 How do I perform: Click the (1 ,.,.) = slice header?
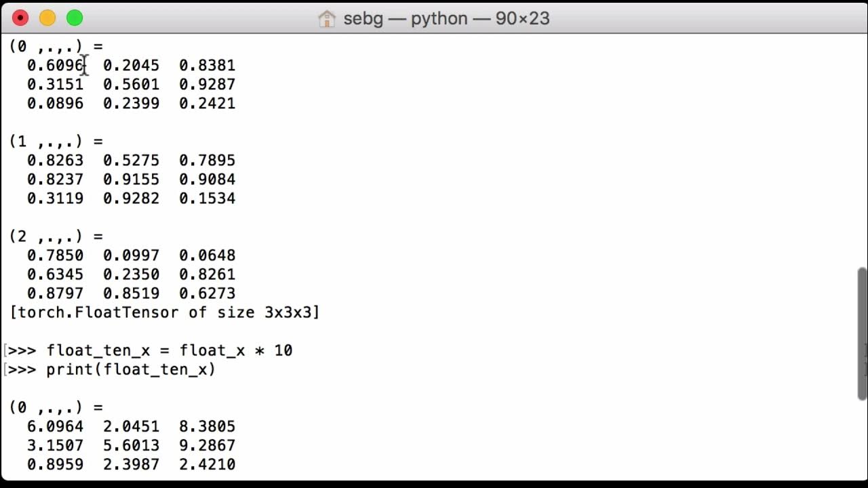(56, 142)
